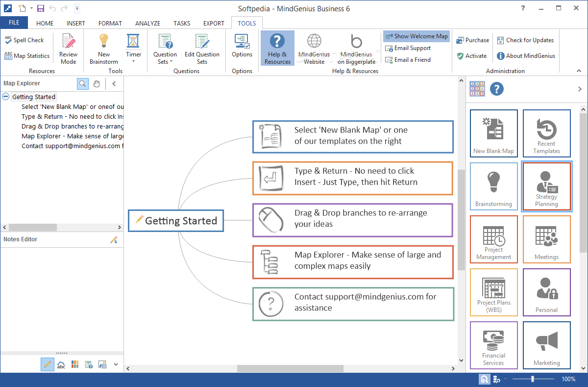Click the blue help icon in right pane
588x387 pixels.
tap(497, 89)
